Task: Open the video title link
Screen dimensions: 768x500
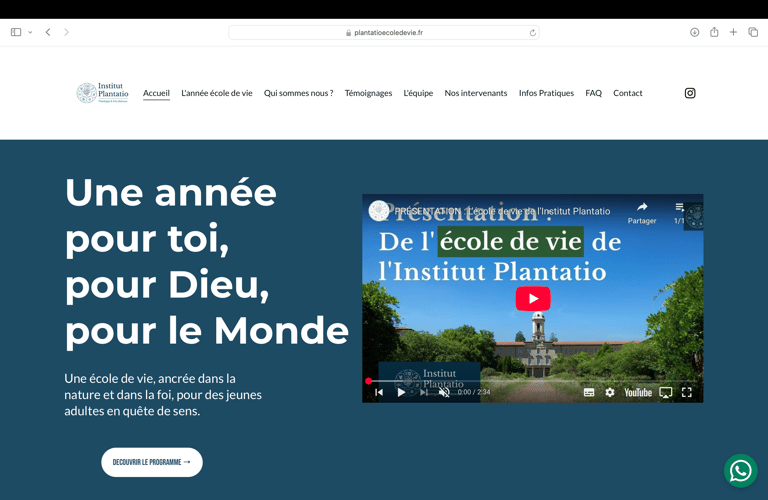Action: coord(502,212)
